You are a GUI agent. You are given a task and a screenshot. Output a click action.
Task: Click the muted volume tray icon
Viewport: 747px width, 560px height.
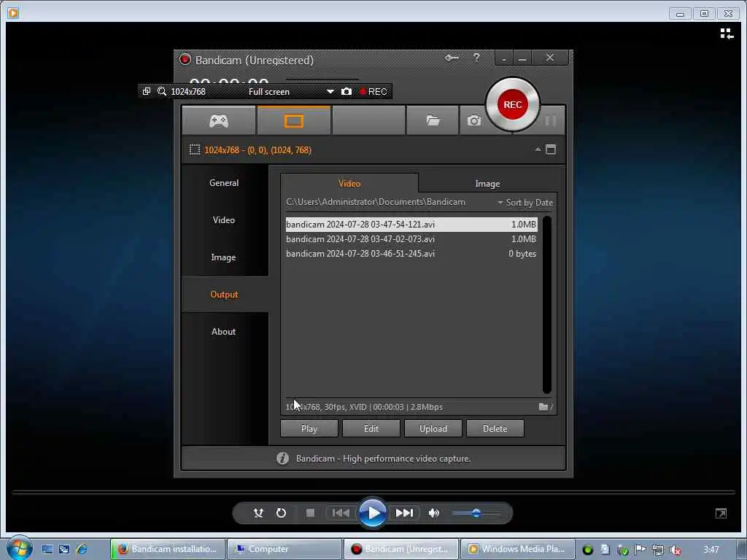675,550
